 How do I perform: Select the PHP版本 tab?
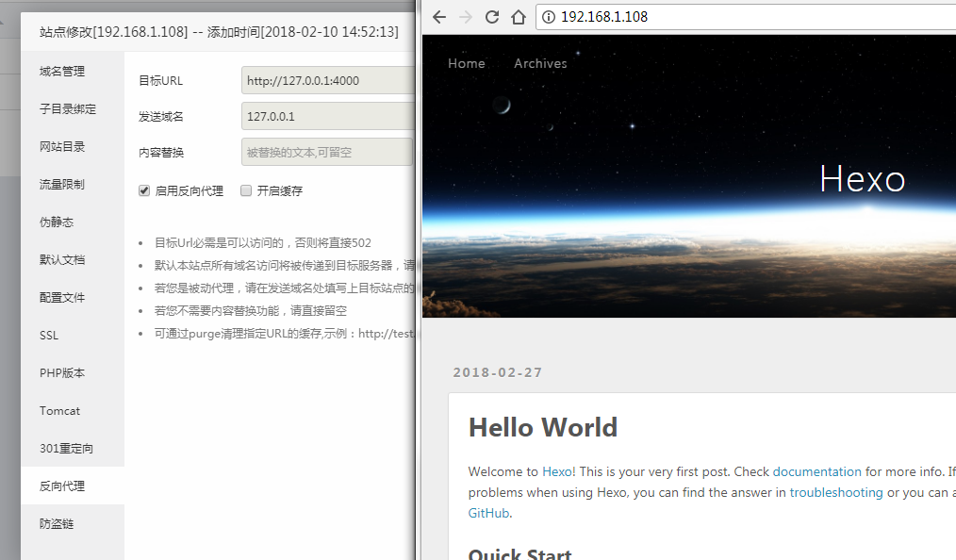coord(72,373)
